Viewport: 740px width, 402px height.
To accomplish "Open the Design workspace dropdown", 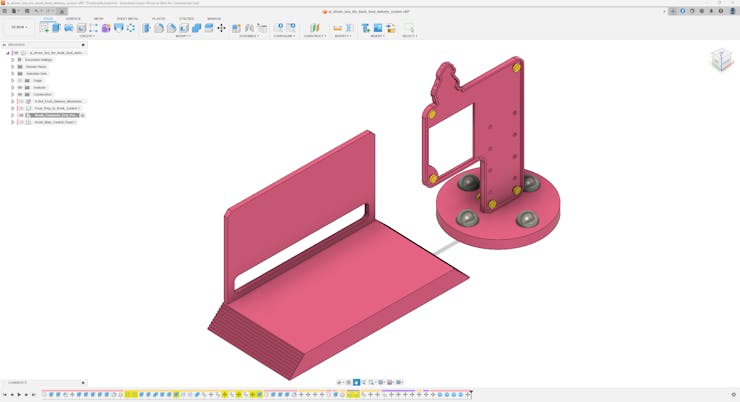I will (19, 28).
